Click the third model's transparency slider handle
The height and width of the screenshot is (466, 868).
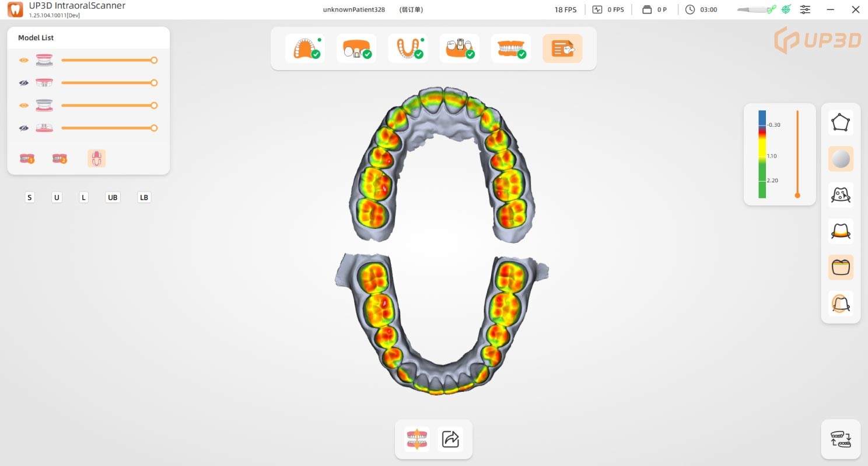[x=154, y=106]
